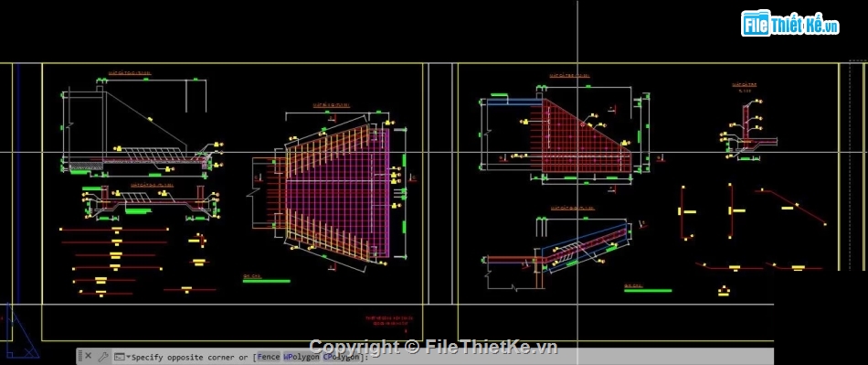Image resolution: width=868 pixels, height=365 pixels.
Task: Choose the CPolygon selection option
Action: 342,358
